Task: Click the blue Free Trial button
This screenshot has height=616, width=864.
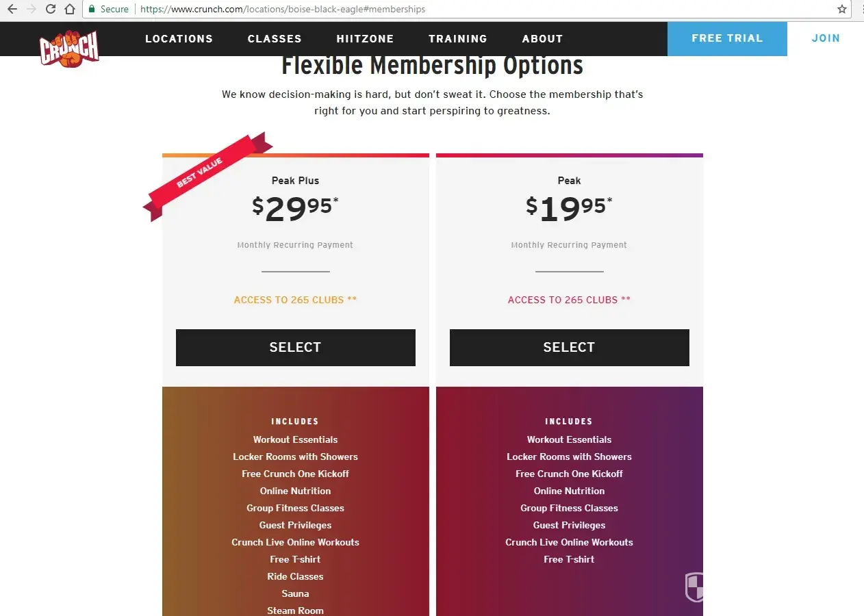Action: (727, 38)
